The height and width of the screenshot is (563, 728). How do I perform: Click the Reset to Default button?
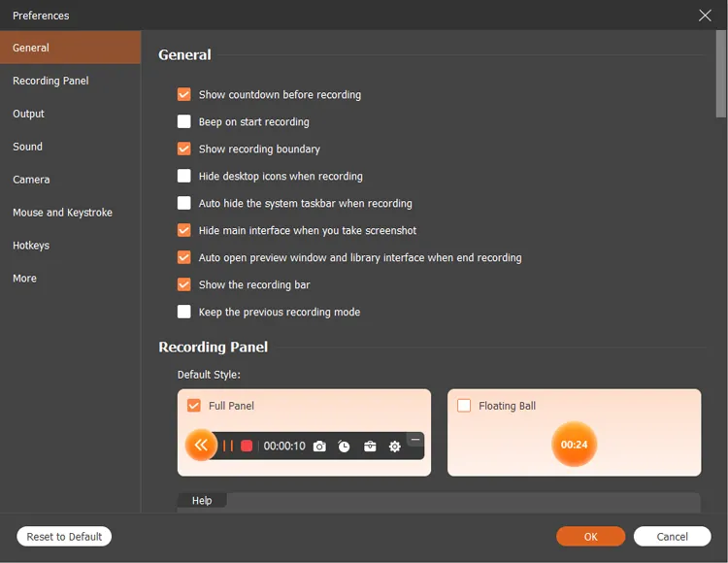click(x=64, y=537)
